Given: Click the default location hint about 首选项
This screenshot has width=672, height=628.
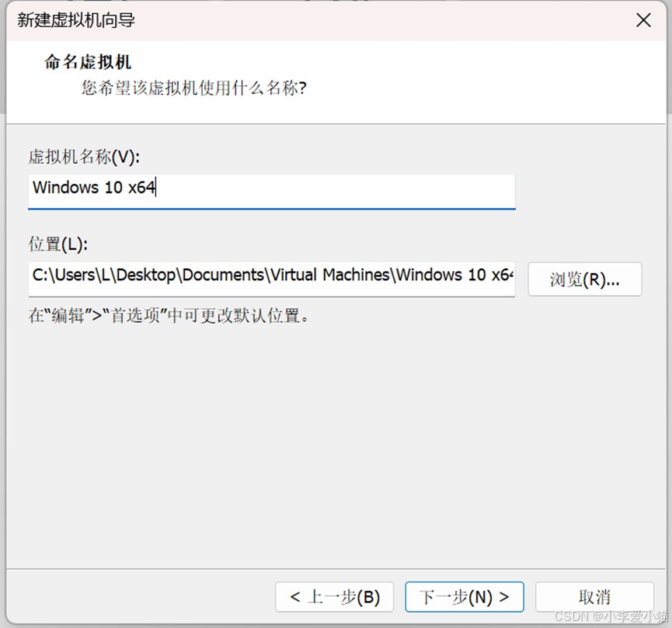Looking at the screenshot, I should (x=169, y=316).
